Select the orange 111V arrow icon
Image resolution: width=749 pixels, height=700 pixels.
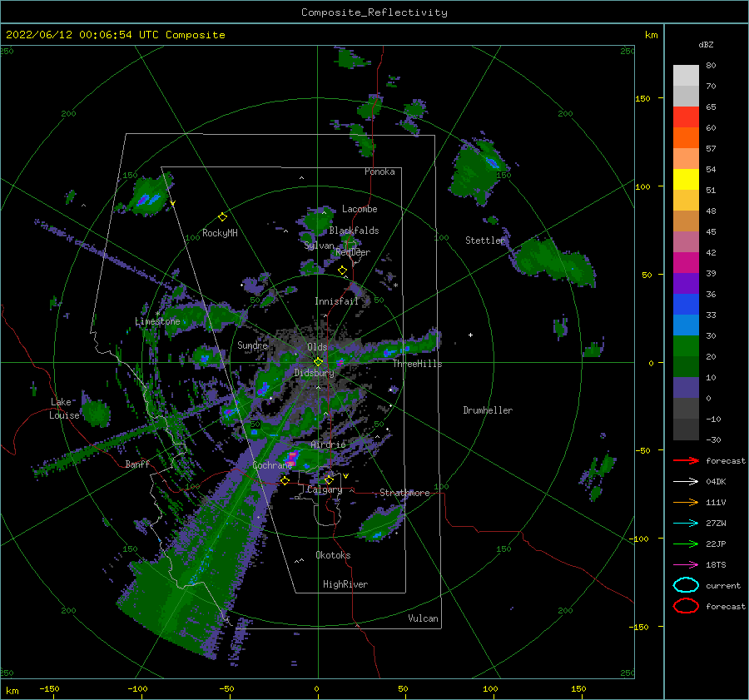686,502
